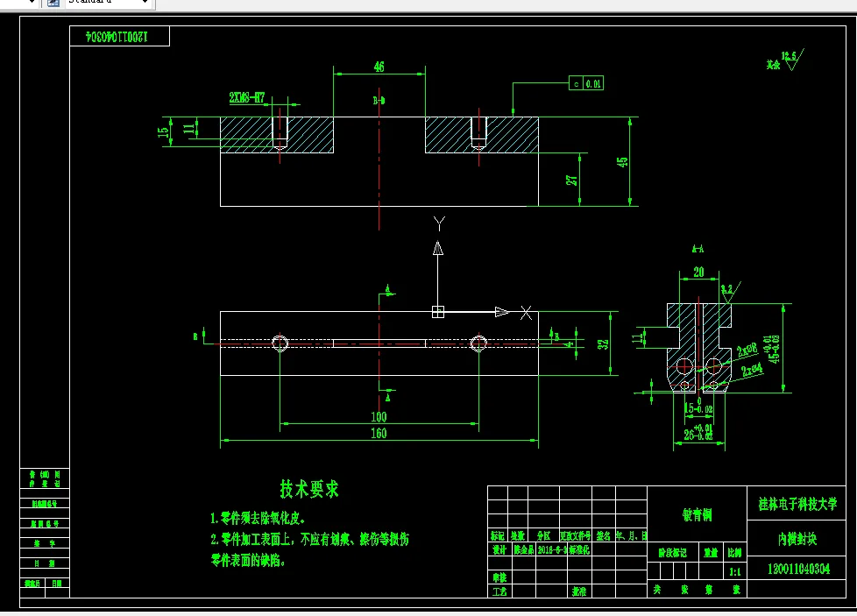
Task: Click the 阶段标记 cell in title block
Action: 672,553
